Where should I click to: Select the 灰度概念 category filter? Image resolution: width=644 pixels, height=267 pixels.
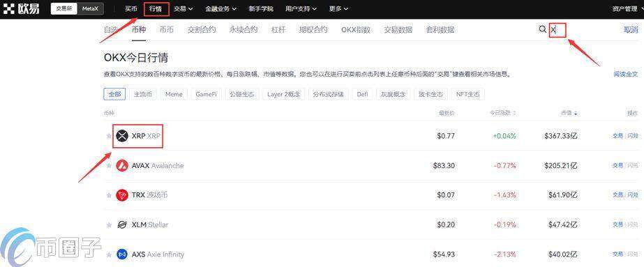click(x=393, y=94)
